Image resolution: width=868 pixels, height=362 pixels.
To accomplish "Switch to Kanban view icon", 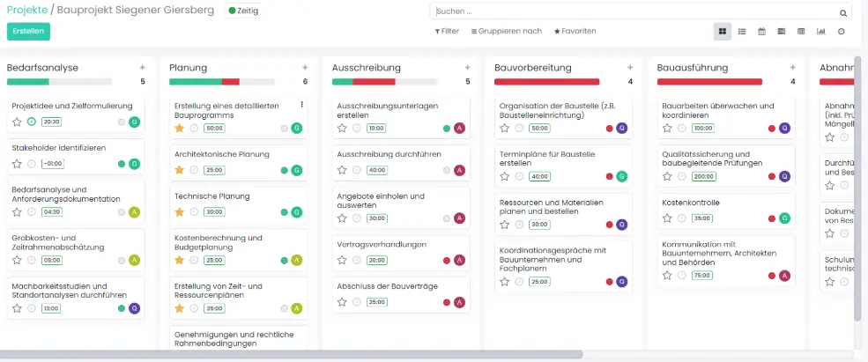I will [x=723, y=32].
